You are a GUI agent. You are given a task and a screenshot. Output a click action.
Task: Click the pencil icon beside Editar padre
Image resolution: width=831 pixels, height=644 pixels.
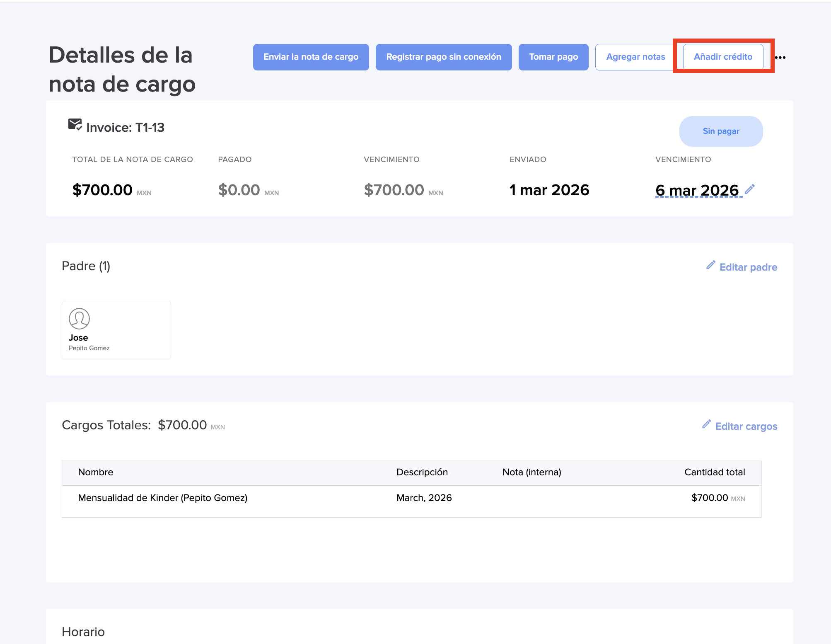pos(710,265)
